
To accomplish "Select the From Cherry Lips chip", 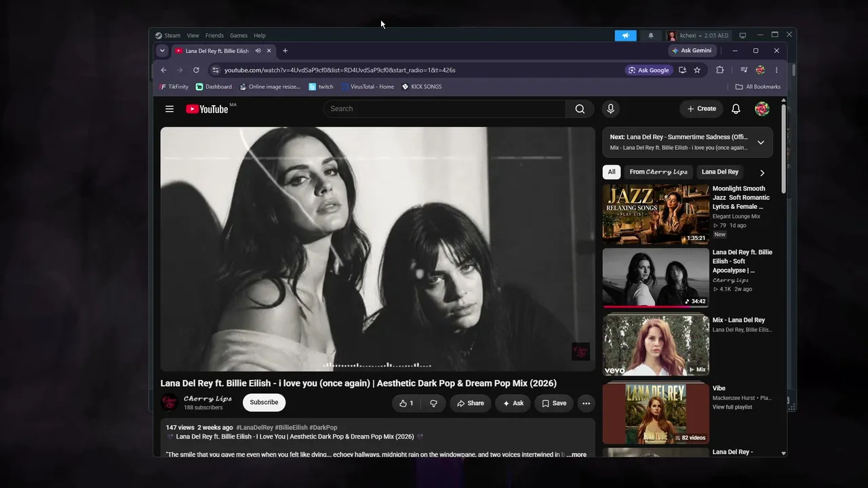I will pyautogui.click(x=658, y=172).
